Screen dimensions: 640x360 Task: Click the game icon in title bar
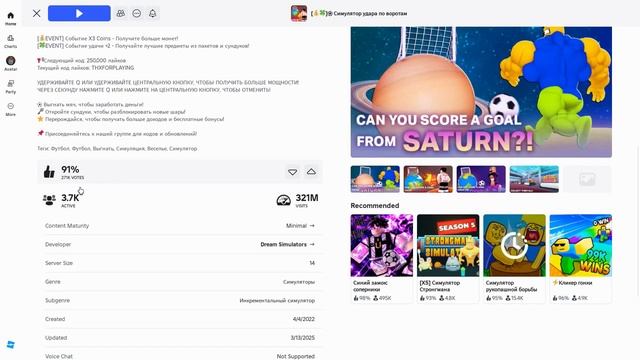click(299, 13)
